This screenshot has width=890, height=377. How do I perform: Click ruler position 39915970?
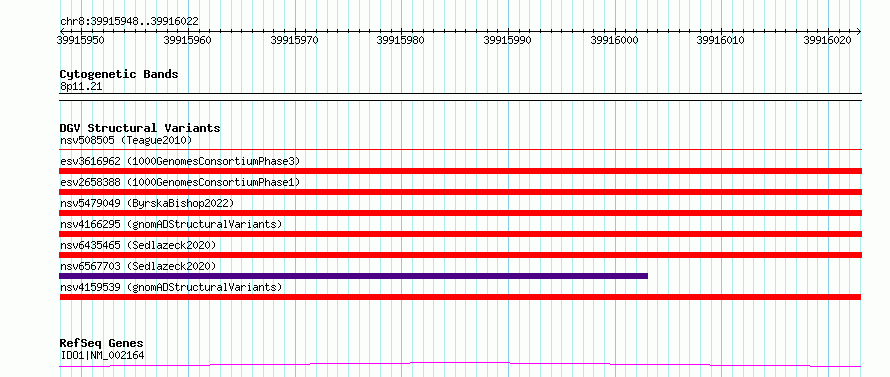pyautogui.click(x=295, y=40)
